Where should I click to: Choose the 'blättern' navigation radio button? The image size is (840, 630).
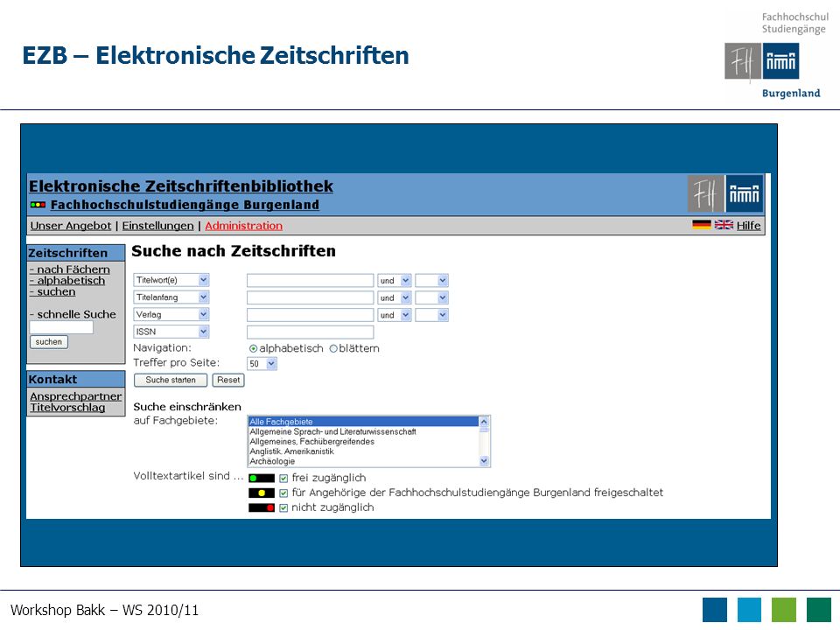(x=333, y=349)
